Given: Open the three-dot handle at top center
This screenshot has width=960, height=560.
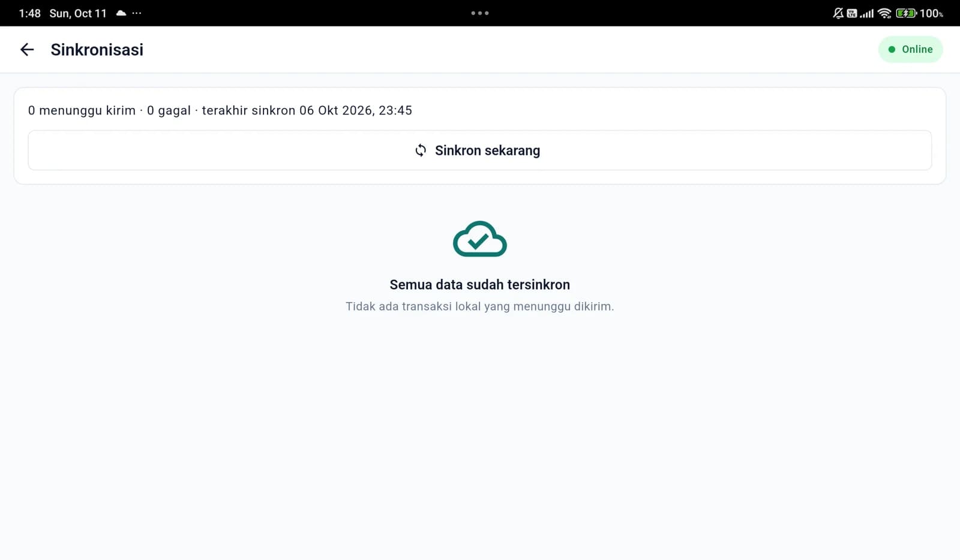Looking at the screenshot, I should [479, 13].
